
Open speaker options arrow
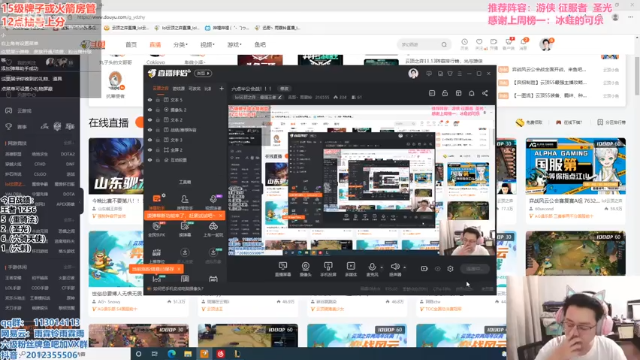(x=404, y=268)
